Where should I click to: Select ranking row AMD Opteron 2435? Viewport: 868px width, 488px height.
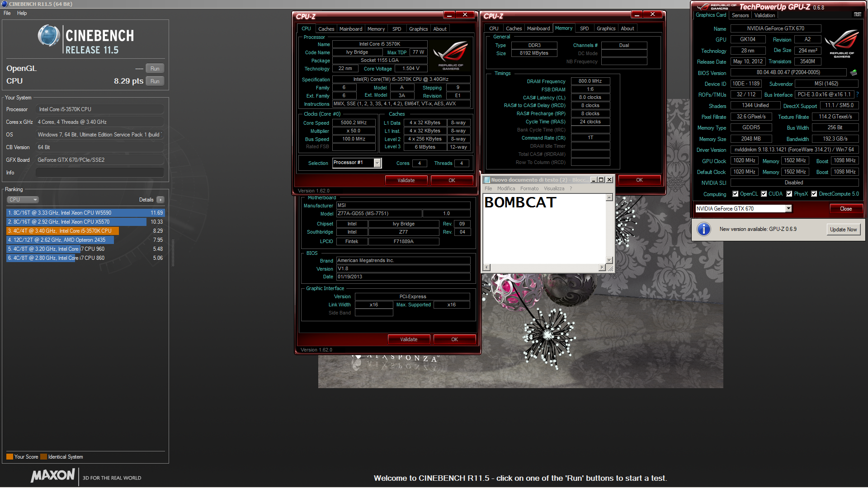tap(85, 240)
